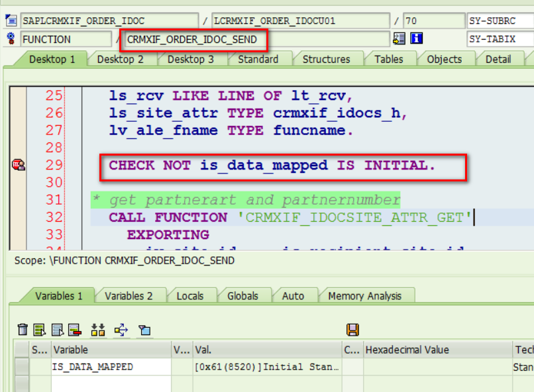534x392 pixels.
Task: Select the Tables tab
Action: click(x=389, y=59)
